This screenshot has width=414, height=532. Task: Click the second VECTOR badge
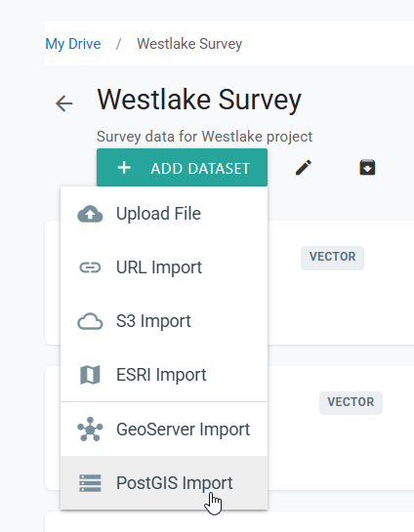coord(351,402)
